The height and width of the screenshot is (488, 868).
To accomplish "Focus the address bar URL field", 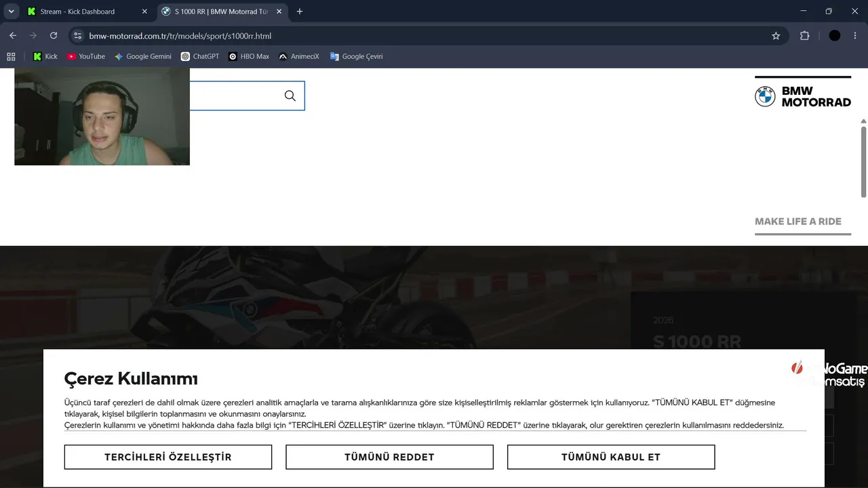I will tap(427, 36).
